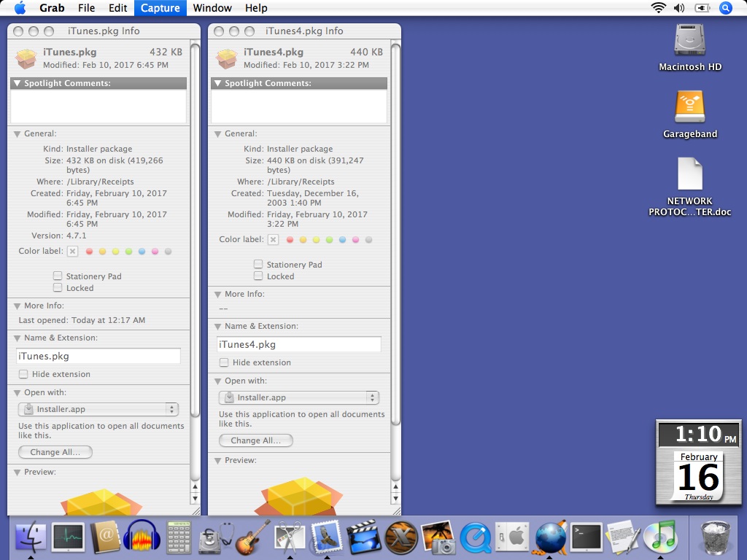Check Hide extension in iTunes.pkg Info
Viewport: 747px width, 560px height.
tap(23, 374)
